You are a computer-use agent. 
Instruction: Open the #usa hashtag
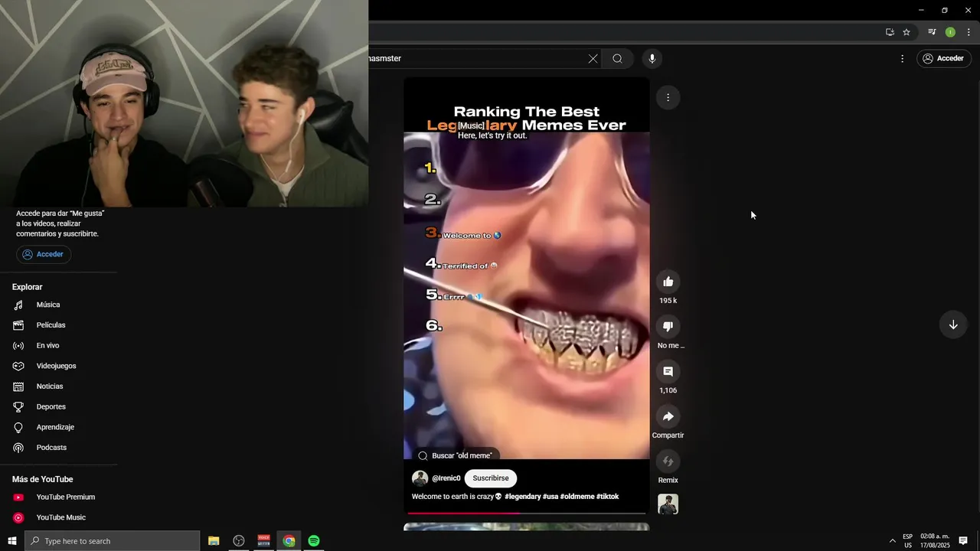[x=550, y=497]
